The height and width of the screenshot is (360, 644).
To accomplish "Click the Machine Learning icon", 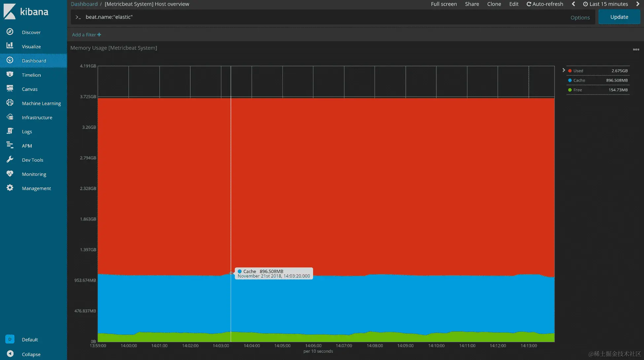I will point(10,103).
